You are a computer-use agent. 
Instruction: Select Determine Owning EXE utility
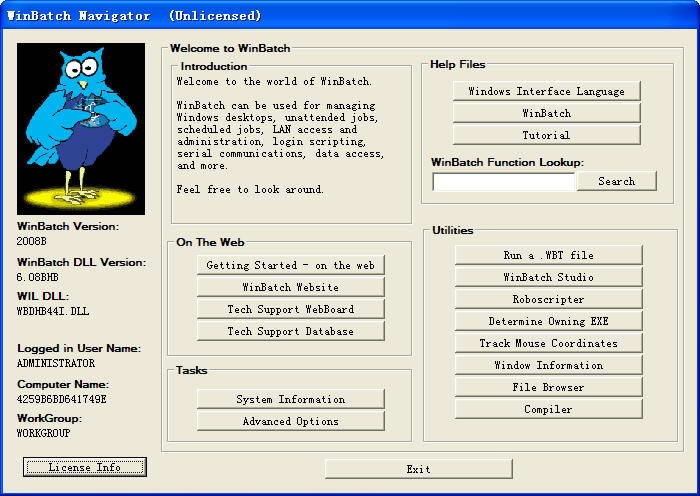548,321
